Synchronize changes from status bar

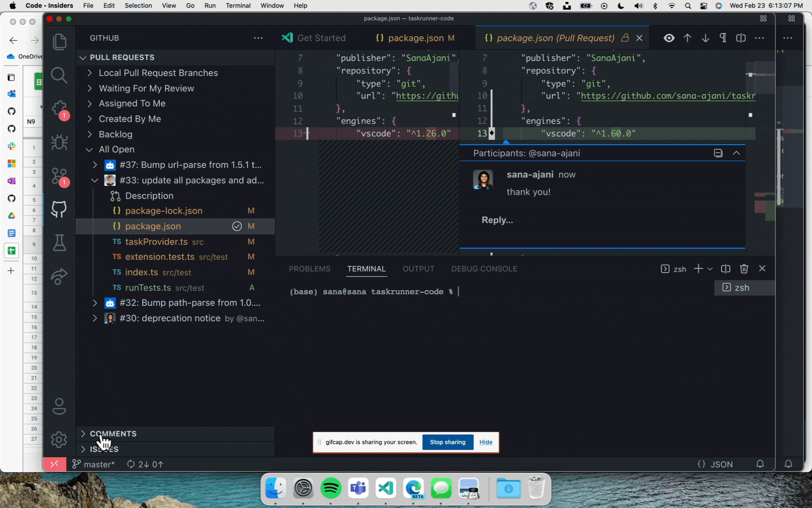(145, 464)
